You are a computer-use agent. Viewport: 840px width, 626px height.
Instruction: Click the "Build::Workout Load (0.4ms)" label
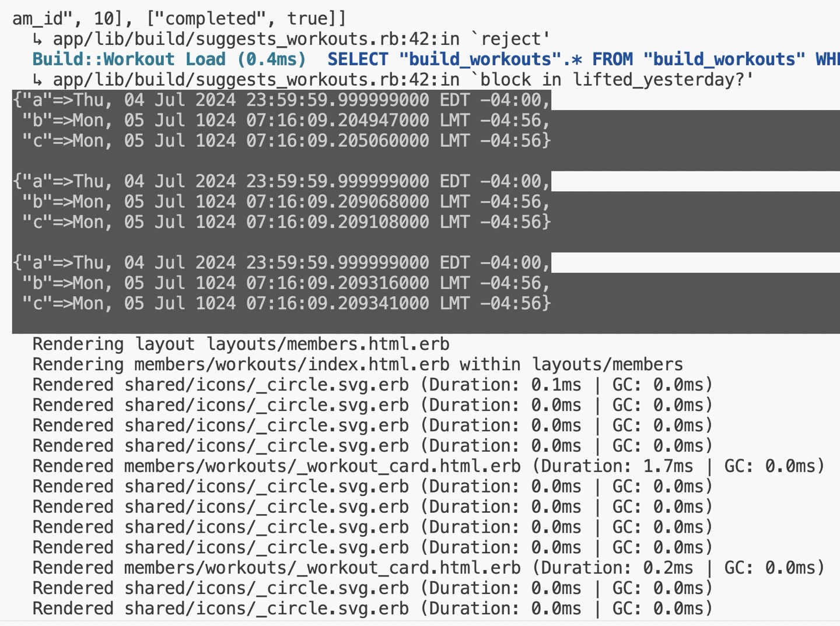pyautogui.click(x=169, y=59)
